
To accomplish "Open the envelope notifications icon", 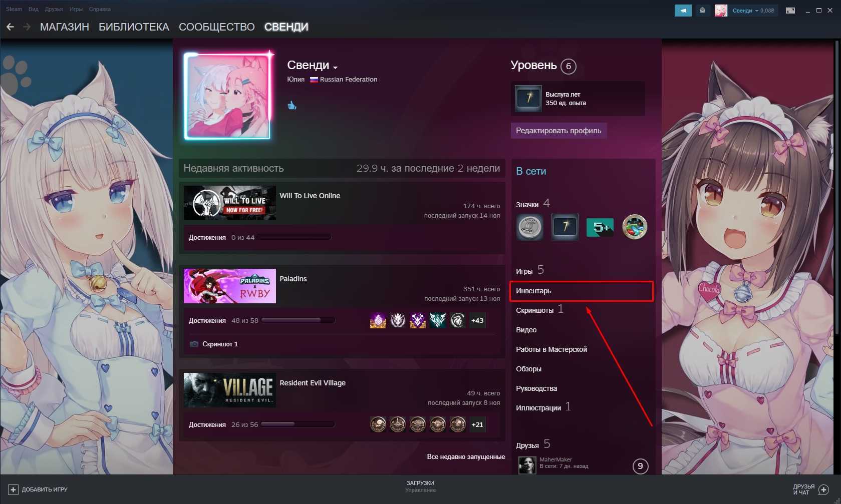I will [702, 11].
